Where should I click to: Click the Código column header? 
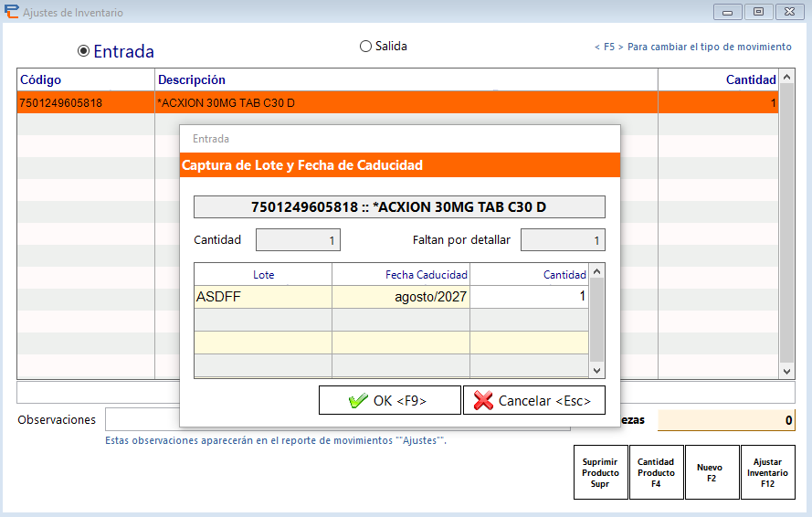[86, 79]
